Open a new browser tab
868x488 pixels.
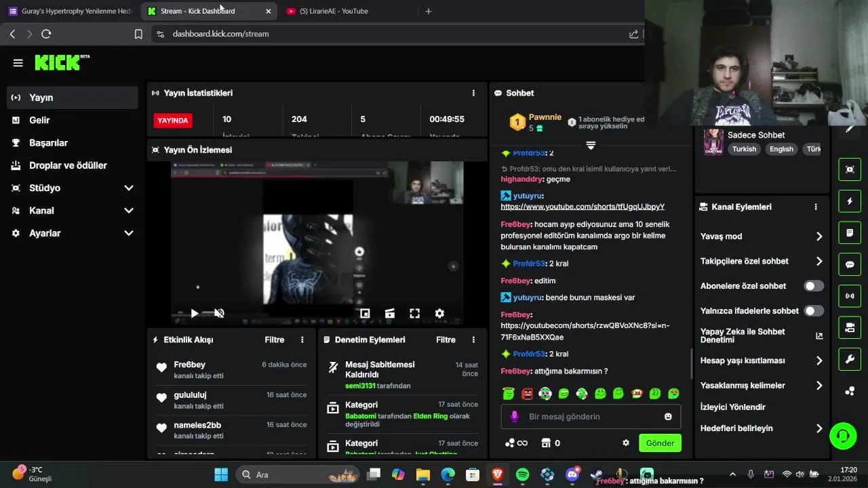click(x=428, y=11)
